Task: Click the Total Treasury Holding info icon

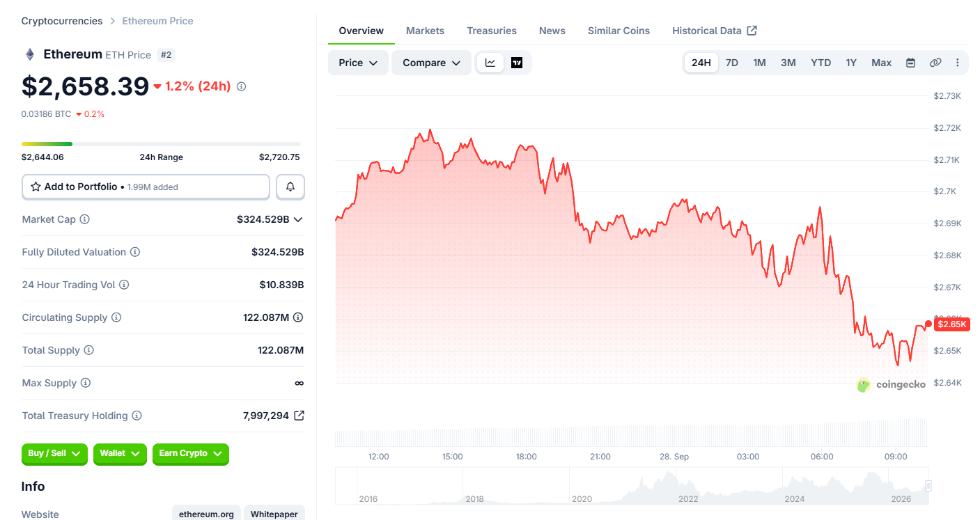Action: [x=137, y=416]
